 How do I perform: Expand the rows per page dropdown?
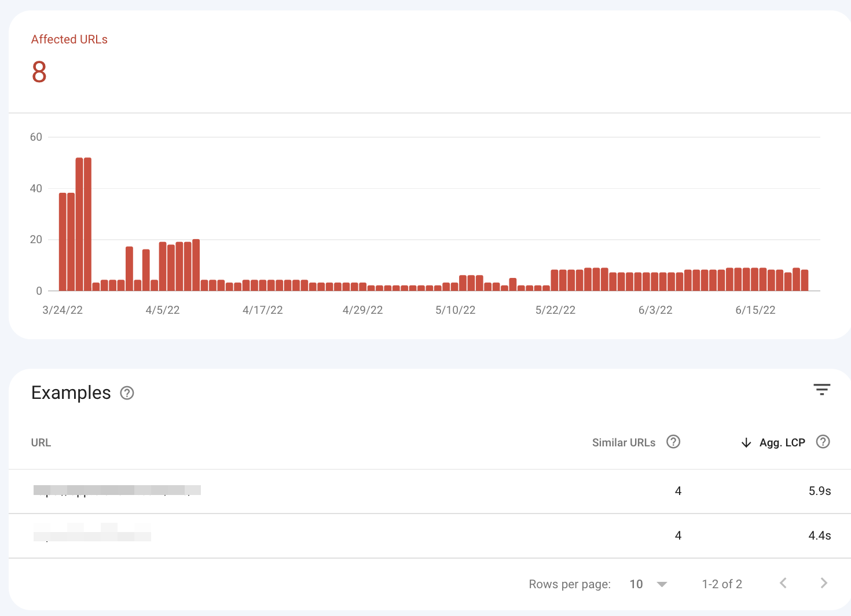(662, 584)
